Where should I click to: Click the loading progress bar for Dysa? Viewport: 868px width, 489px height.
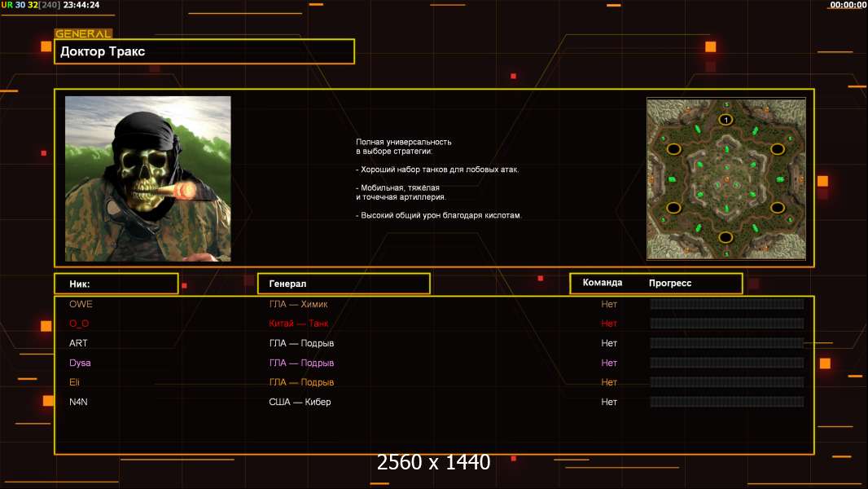(x=726, y=363)
